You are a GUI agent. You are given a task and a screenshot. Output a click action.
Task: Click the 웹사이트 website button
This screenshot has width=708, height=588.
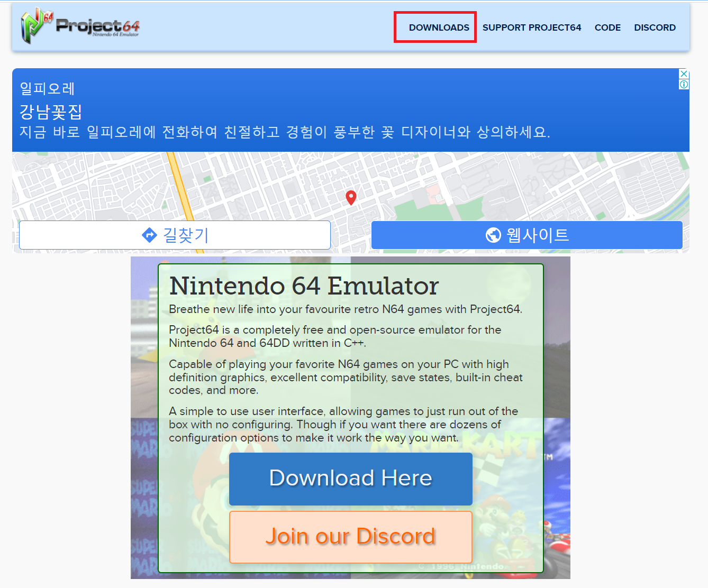click(x=527, y=235)
